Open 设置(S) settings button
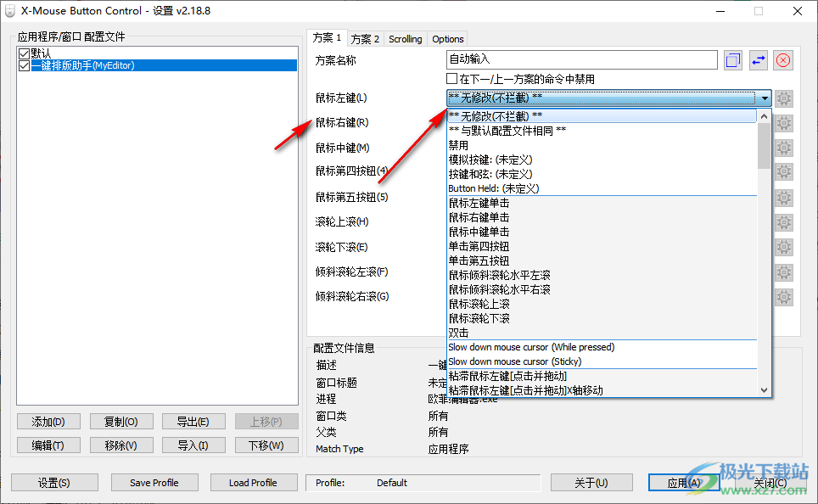818x504 pixels. (x=54, y=483)
